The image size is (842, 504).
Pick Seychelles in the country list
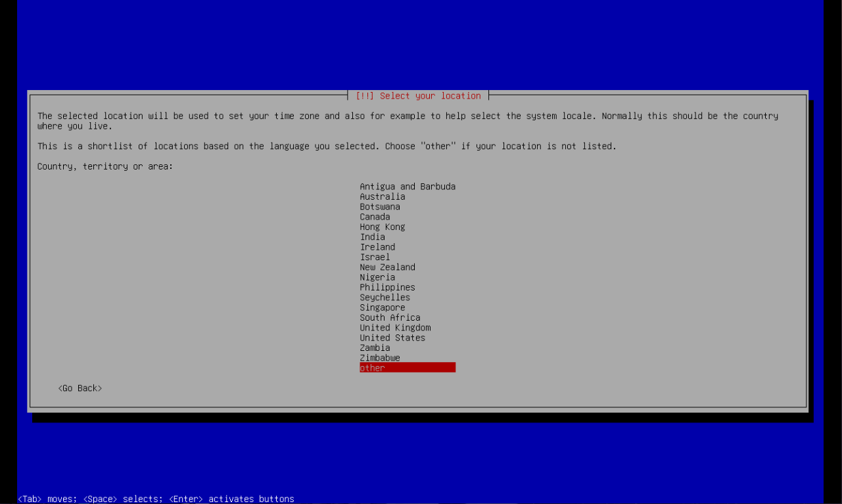pos(385,298)
